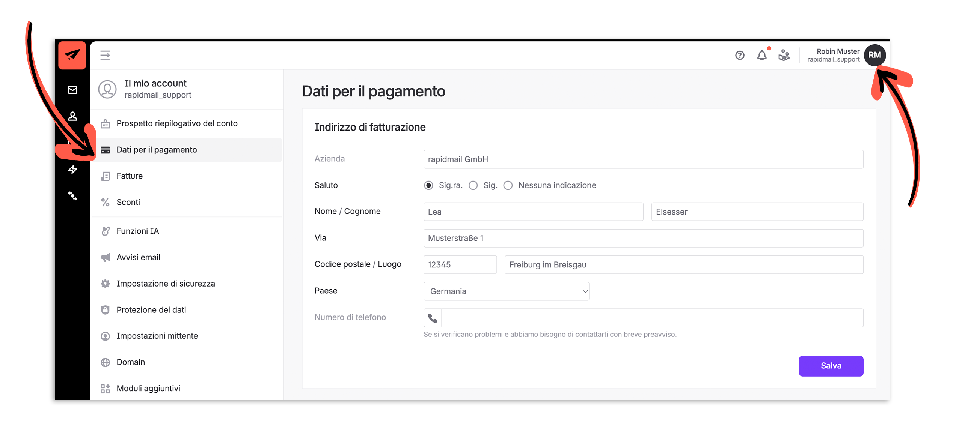980x443 pixels.
Task: Open Moduli aggiuntivi
Action: [187, 388]
